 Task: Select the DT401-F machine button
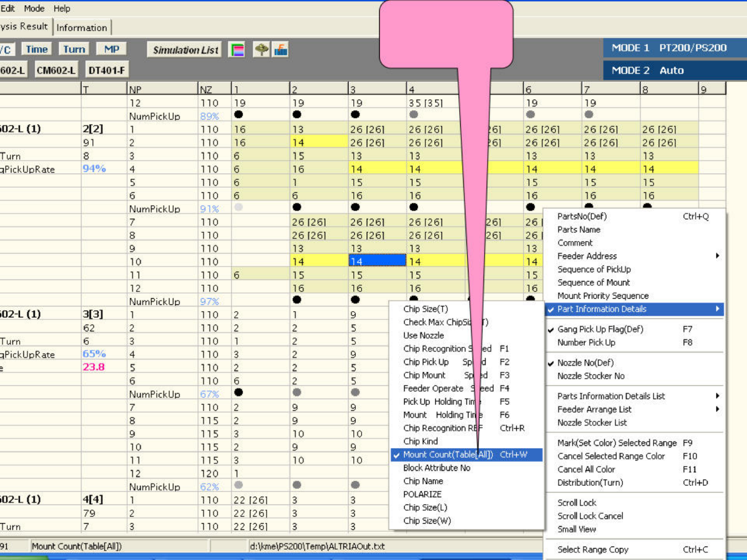106,70
